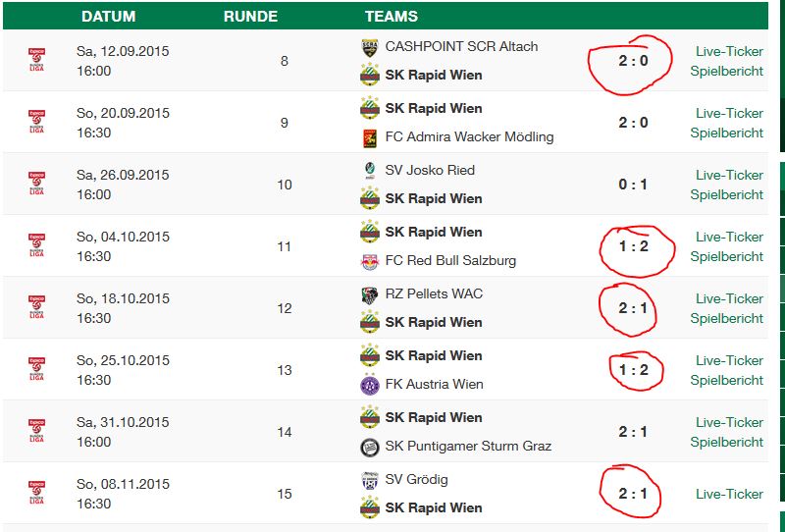Open Live-Ticker for the Grödig match
The width and height of the screenshot is (785, 532).
[729, 494]
